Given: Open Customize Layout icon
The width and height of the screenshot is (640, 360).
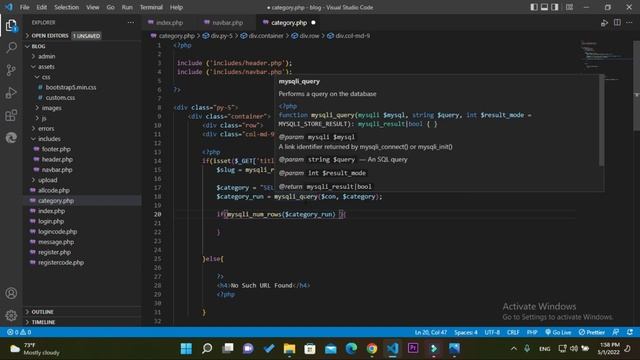Looking at the screenshot, I should point(569,7).
